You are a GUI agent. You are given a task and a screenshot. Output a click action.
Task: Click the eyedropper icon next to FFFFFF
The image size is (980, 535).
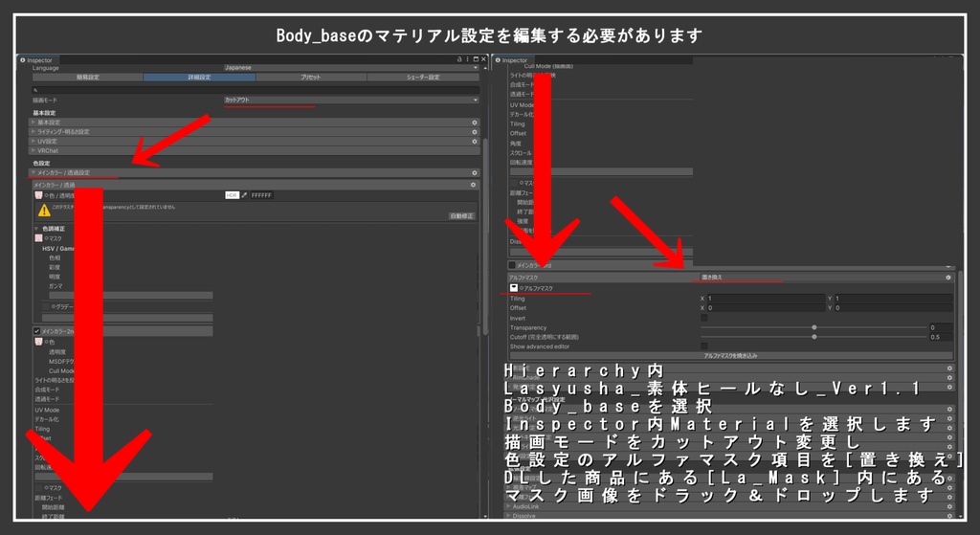(244, 195)
